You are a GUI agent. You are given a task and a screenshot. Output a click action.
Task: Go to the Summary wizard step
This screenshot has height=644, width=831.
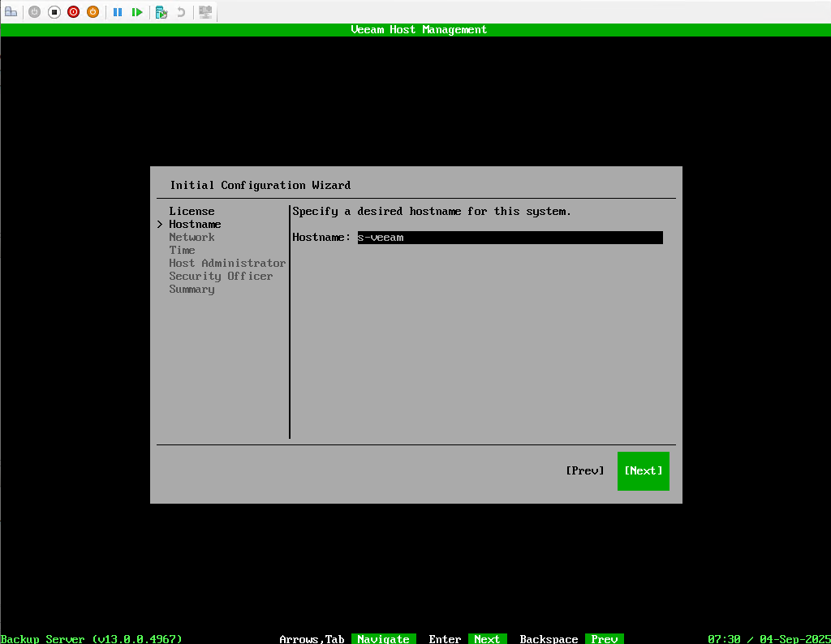tap(192, 289)
